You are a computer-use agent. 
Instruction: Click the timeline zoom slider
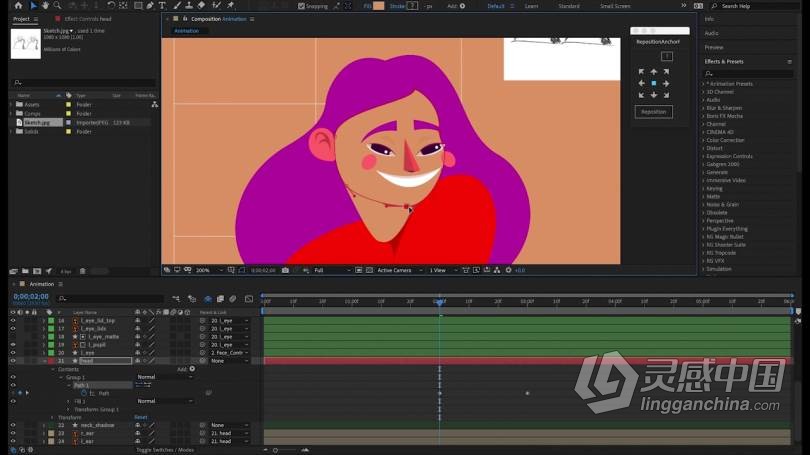(275, 450)
